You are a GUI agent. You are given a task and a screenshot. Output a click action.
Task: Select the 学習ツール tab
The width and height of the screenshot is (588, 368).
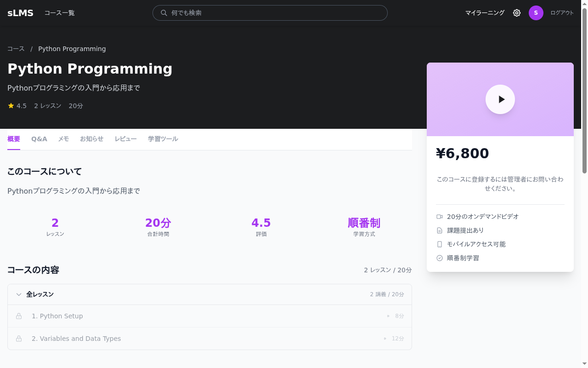(163, 139)
